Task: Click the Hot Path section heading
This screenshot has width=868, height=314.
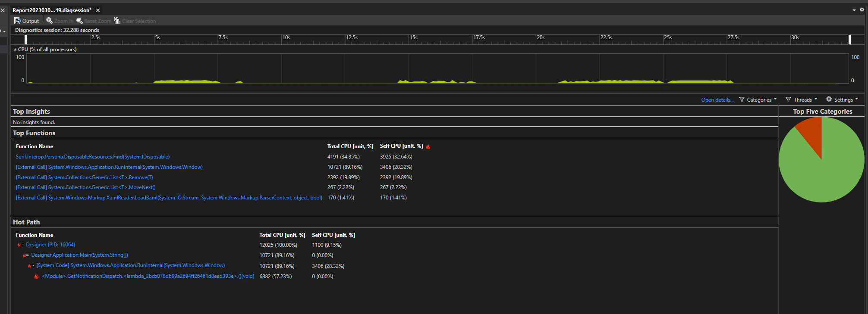Action: point(26,222)
